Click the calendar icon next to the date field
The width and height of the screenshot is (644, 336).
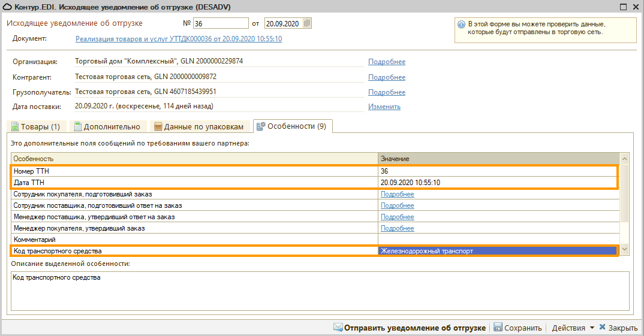(307, 23)
